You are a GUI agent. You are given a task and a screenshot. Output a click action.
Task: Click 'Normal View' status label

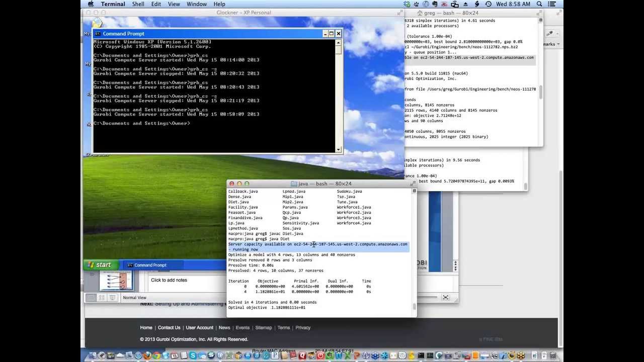pyautogui.click(x=134, y=298)
